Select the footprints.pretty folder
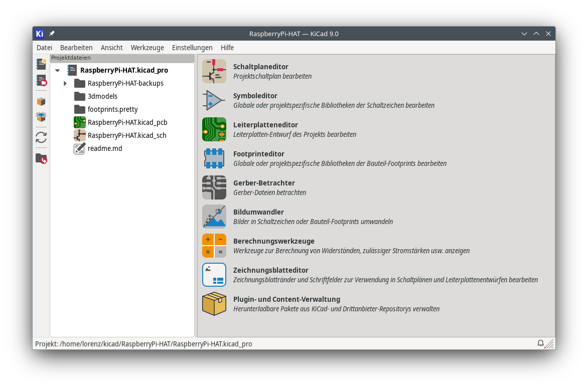Viewport: 588px width, 388px height. 112,109
